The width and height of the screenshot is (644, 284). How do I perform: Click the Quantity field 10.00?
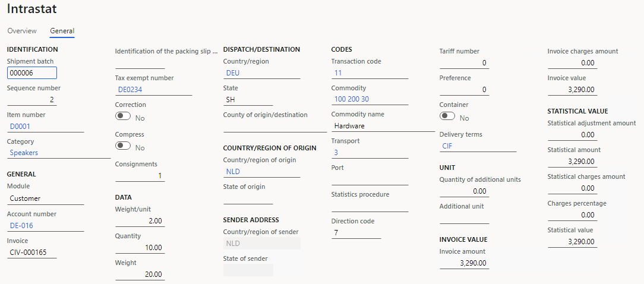pos(140,248)
